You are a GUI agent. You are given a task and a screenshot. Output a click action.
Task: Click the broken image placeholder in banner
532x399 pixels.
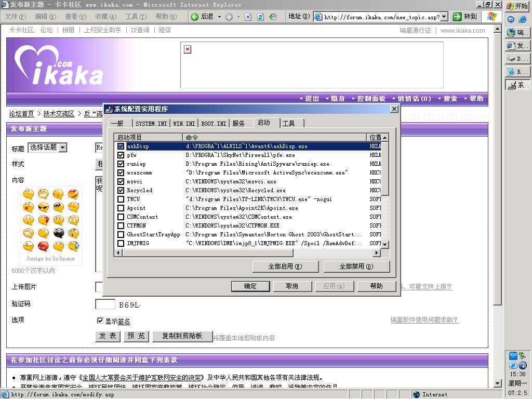188,49
